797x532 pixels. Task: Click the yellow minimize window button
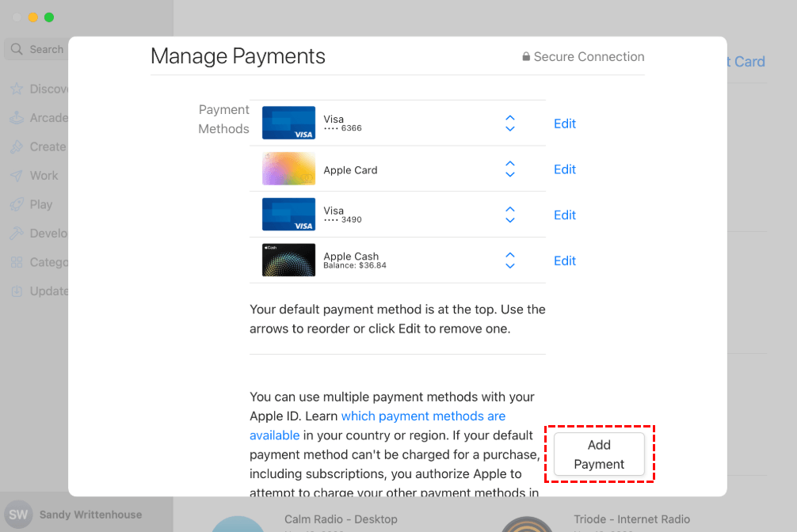click(x=33, y=17)
